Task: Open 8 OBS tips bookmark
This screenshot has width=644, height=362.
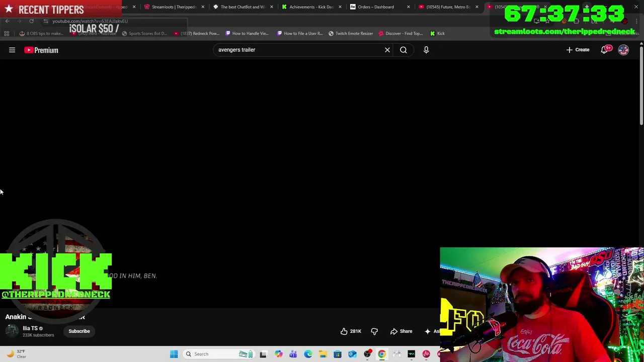Action: 41,33
